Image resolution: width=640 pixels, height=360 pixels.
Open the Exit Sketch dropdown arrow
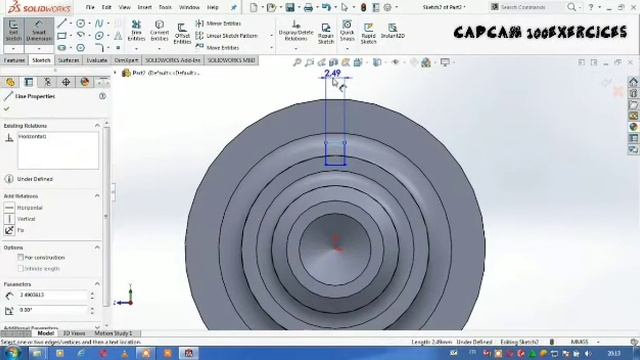tap(13, 49)
